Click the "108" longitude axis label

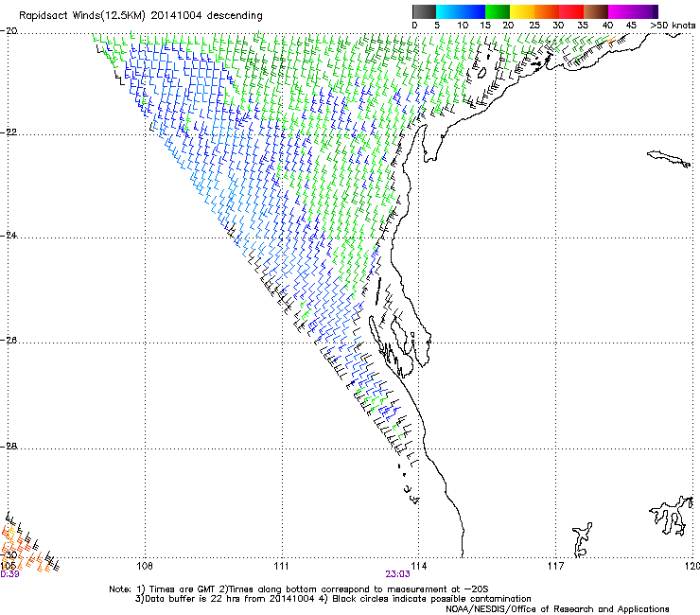pos(145,567)
